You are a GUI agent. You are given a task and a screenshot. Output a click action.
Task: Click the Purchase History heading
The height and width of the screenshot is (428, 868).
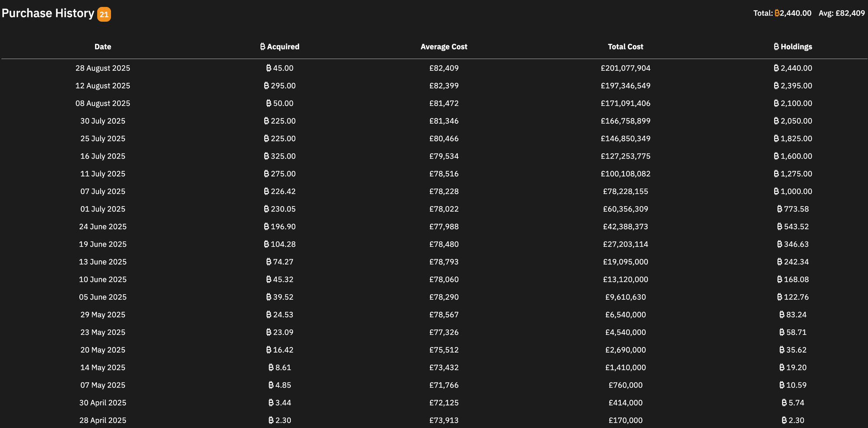(48, 13)
